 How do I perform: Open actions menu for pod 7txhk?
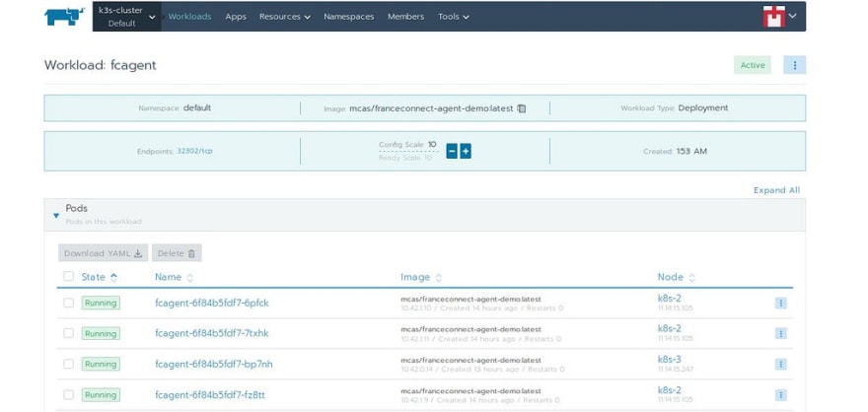click(780, 333)
